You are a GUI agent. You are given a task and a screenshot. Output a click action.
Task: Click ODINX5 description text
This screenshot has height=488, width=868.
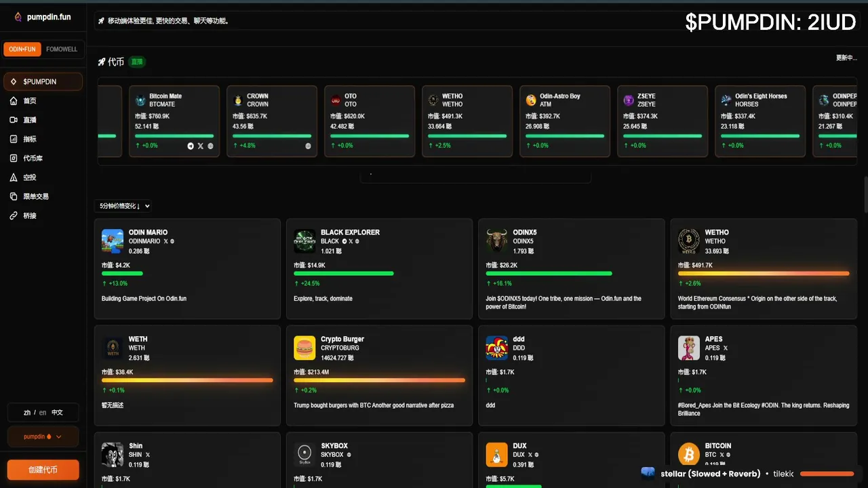pyautogui.click(x=564, y=302)
